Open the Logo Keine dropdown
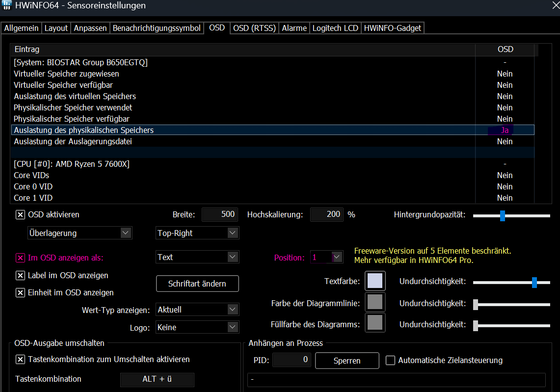The width and height of the screenshot is (560, 392). click(197, 327)
